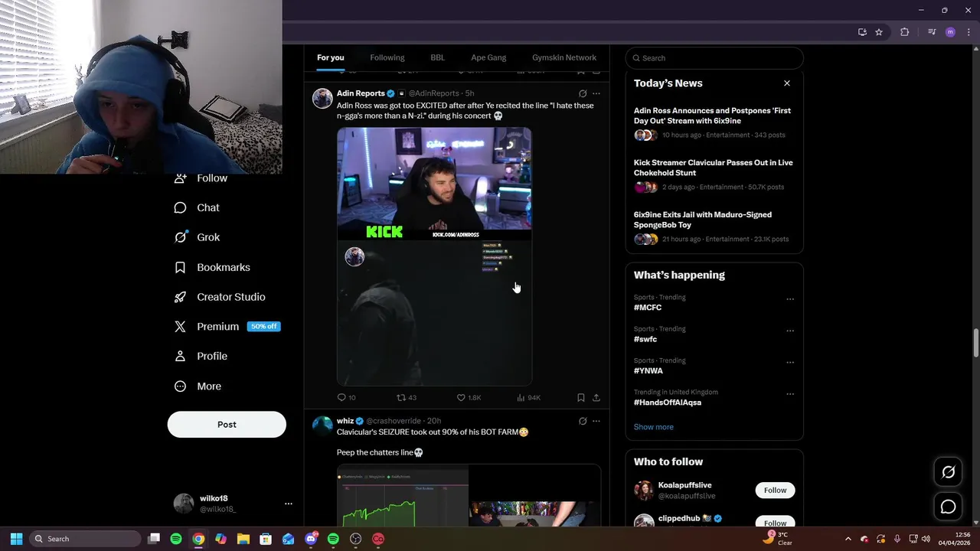Switch to the Ape Gang tab

pyautogui.click(x=488, y=57)
